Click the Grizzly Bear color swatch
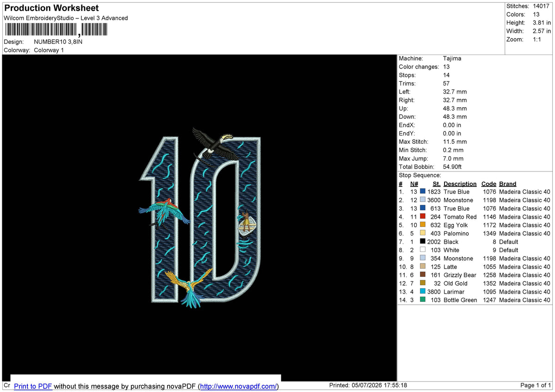This screenshot has height=392, width=555. [423, 275]
